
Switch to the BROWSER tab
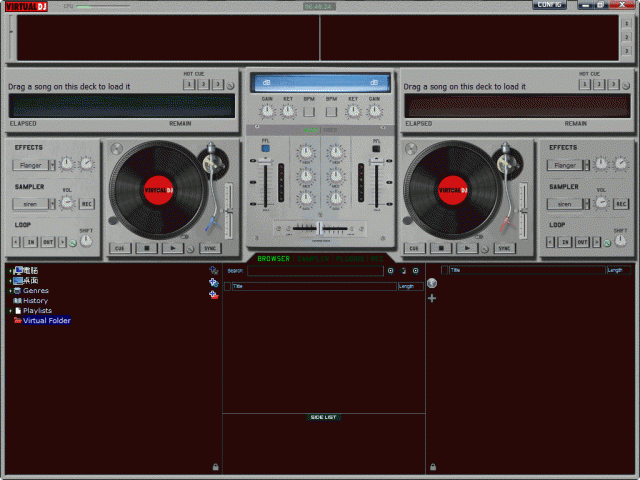click(x=273, y=259)
